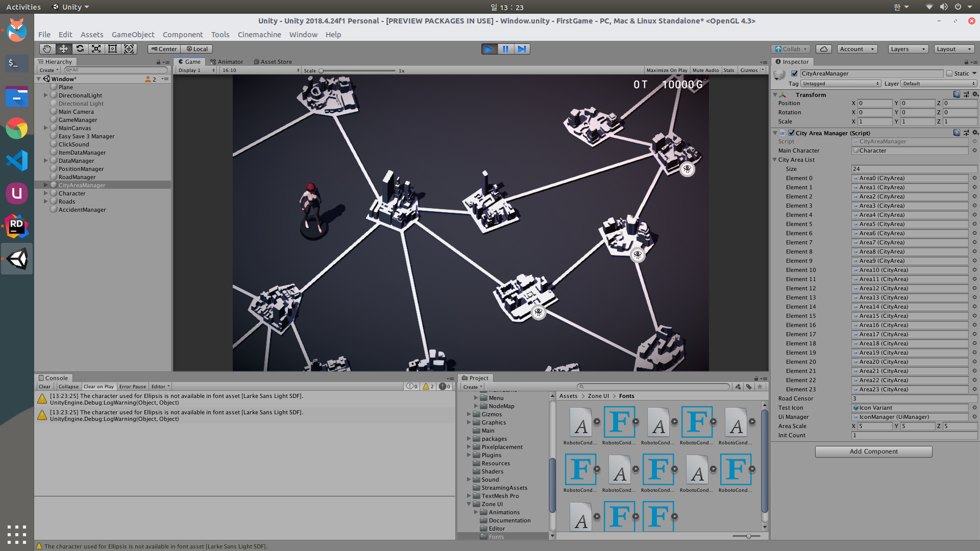Toggle Clear on Play in Console
The height and width of the screenshot is (551, 980).
tap(99, 386)
